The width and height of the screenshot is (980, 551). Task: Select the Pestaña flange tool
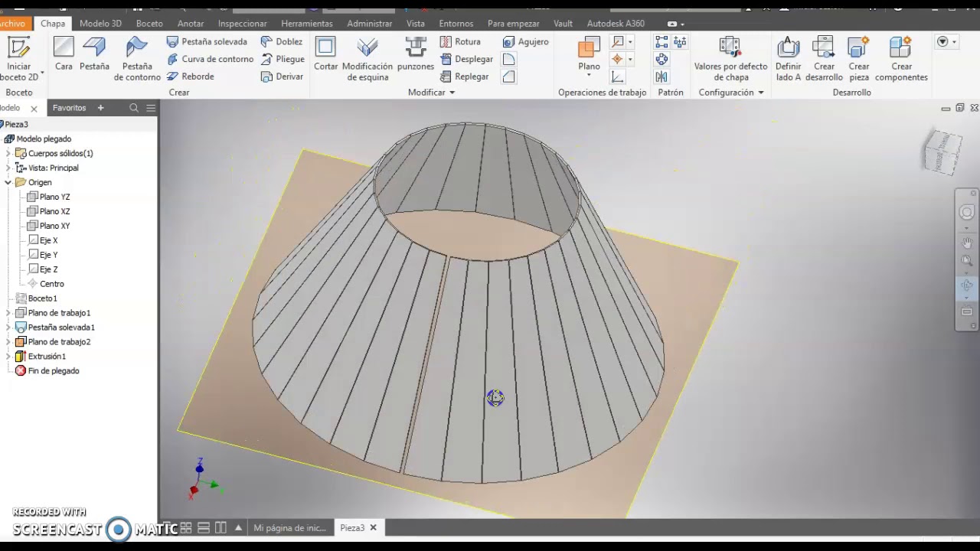[94, 54]
